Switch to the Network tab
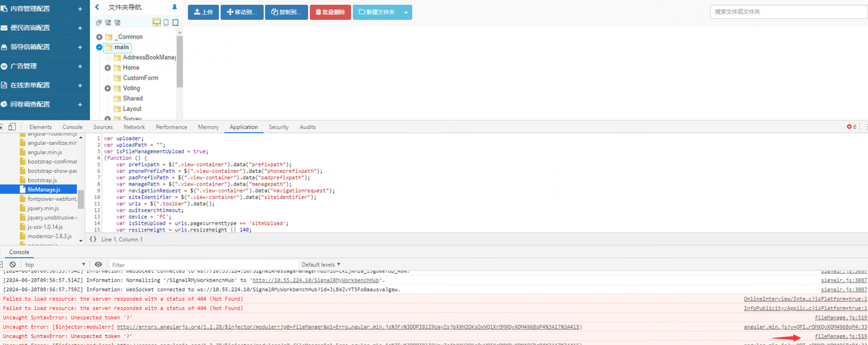This screenshot has width=868, height=345. (x=134, y=127)
